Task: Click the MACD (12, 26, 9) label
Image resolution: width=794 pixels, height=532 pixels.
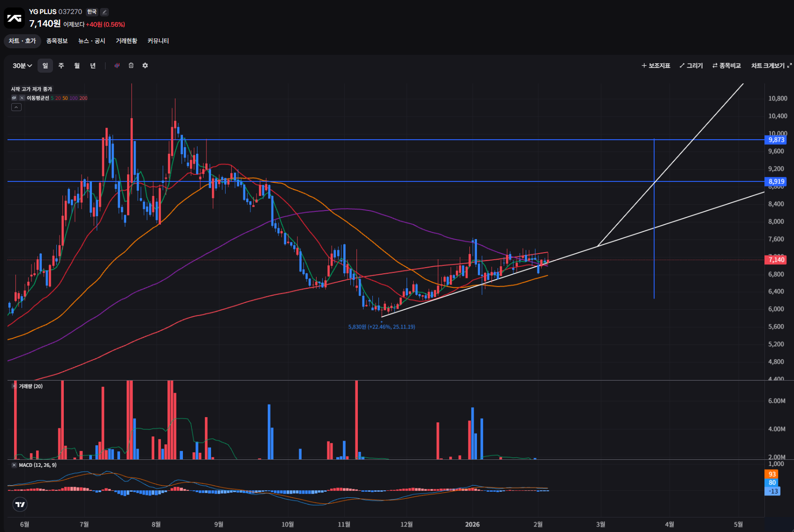Action: click(38, 465)
